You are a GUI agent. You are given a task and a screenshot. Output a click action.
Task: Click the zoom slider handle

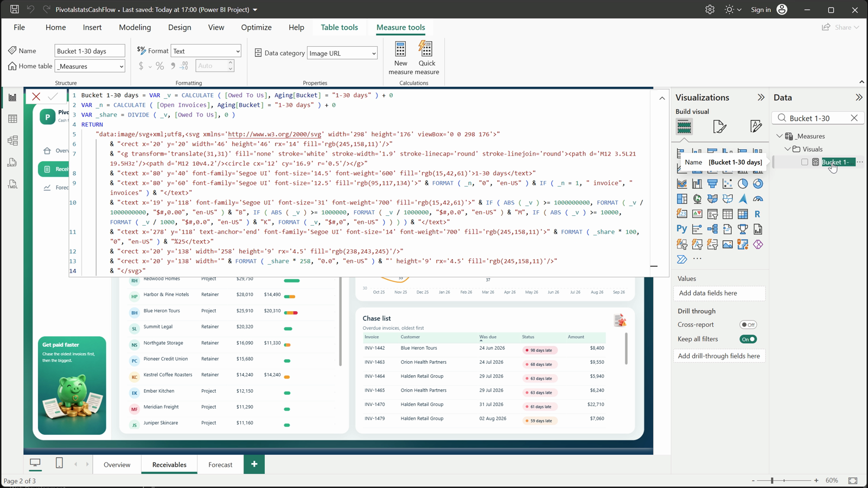click(772, 480)
